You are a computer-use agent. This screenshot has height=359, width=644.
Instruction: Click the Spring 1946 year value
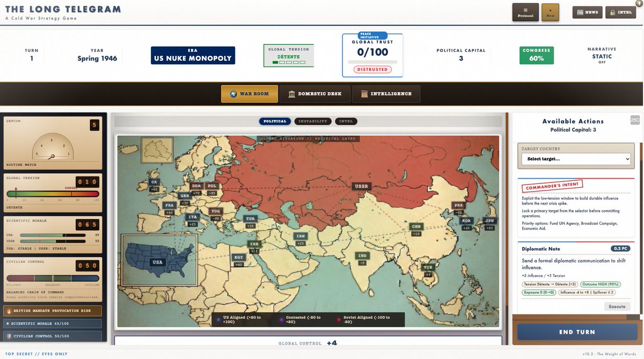tap(97, 58)
